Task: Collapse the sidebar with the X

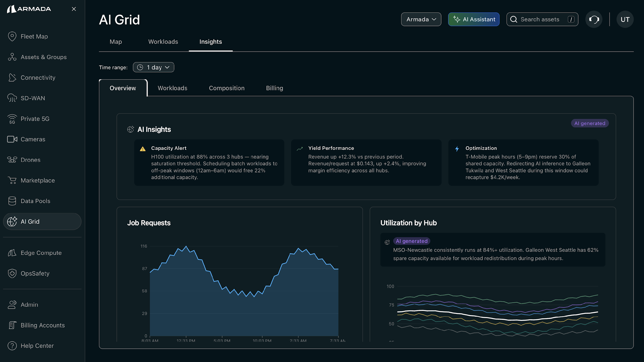Action: pyautogui.click(x=74, y=9)
